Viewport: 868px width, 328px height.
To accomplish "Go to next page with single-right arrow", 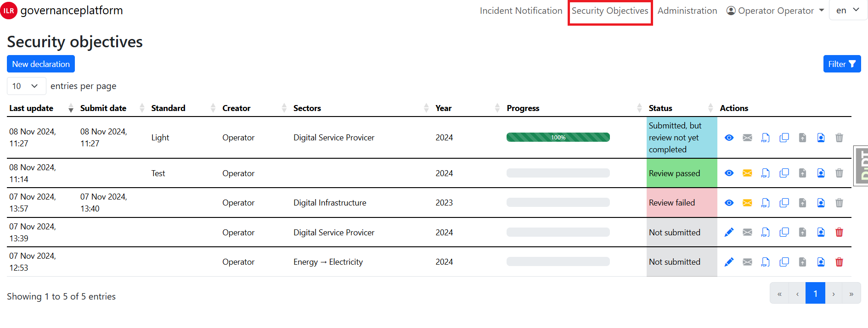I will tap(834, 294).
